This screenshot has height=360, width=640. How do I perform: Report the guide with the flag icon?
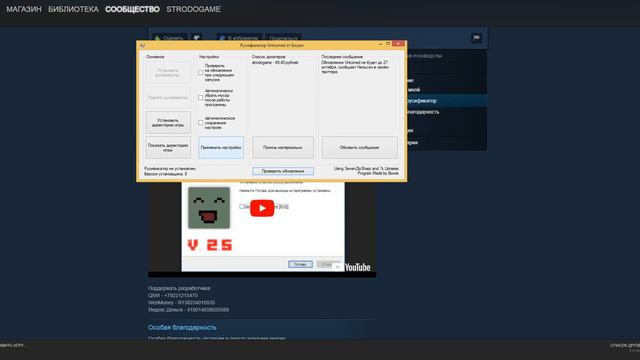point(476,38)
